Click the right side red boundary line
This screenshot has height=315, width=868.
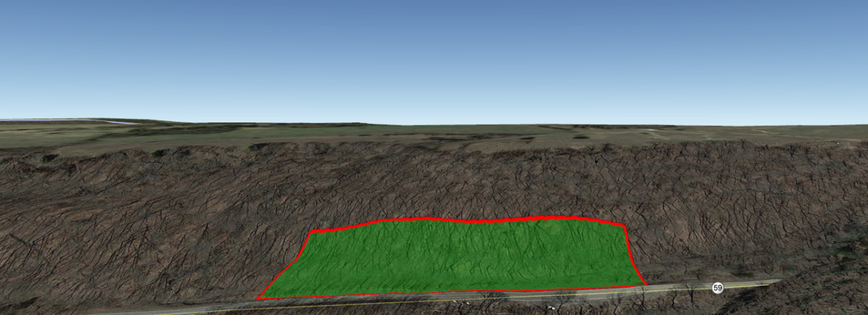[x=632, y=255]
